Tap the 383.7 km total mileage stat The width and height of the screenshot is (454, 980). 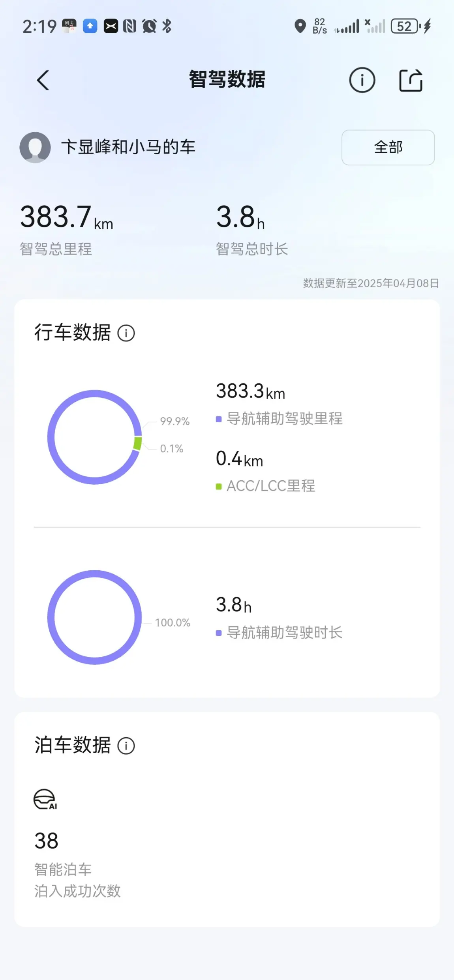[x=66, y=217]
